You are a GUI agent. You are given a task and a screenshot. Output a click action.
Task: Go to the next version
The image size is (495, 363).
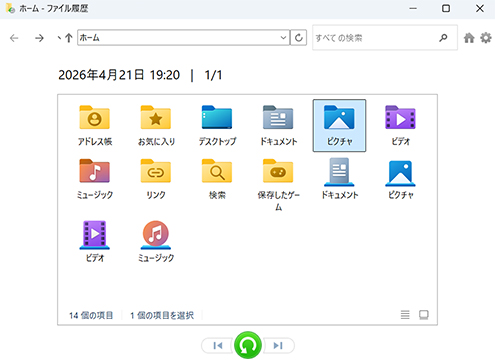(278, 346)
